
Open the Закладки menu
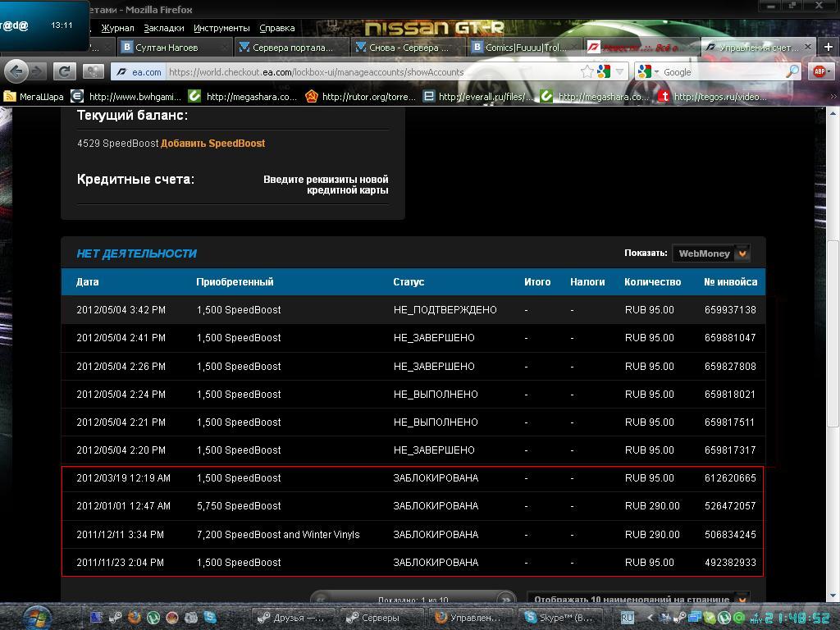[x=163, y=28]
